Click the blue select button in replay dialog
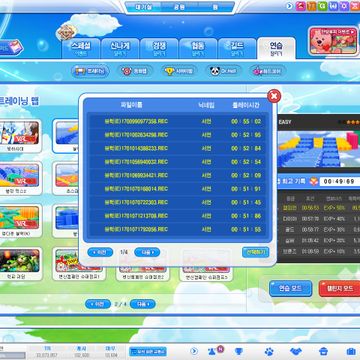Viewport: 360px width, 360px height. pyautogui.click(x=255, y=252)
